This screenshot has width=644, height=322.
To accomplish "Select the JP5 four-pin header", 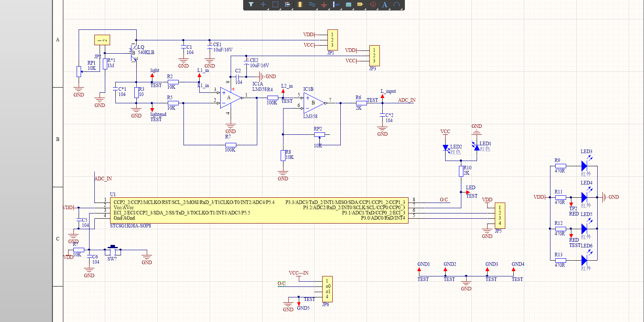I will point(500,215).
